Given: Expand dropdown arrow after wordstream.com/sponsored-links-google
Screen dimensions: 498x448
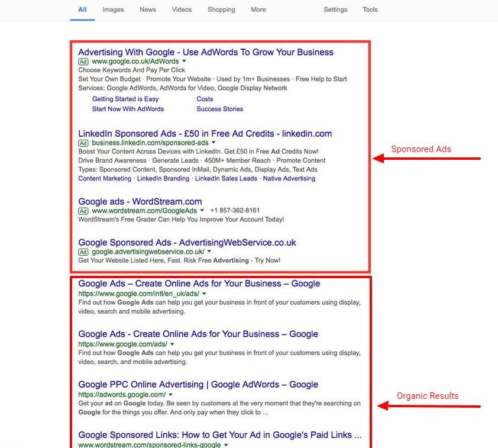Looking at the screenshot, I should coord(226,445).
